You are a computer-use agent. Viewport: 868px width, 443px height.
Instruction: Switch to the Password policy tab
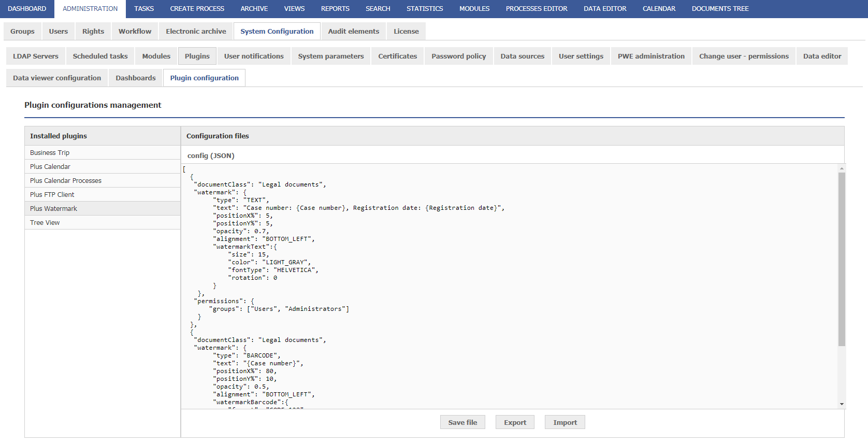click(458, 56)
